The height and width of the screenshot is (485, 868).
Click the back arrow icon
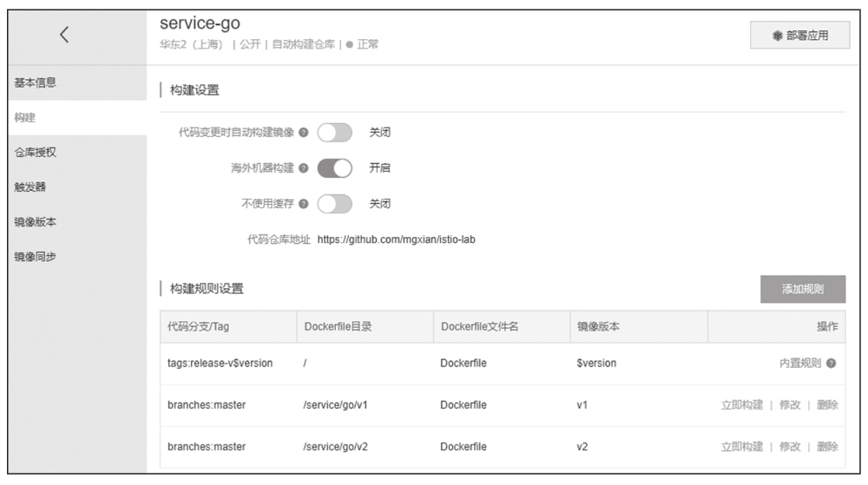(64, 35)
